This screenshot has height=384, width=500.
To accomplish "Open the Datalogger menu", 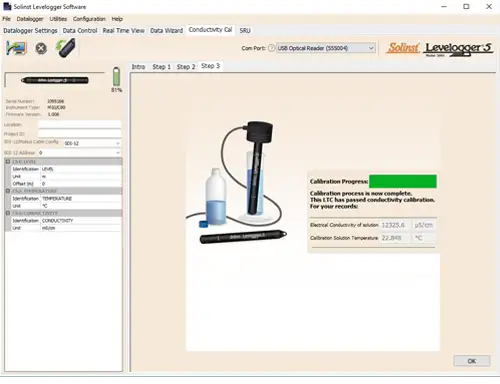I will tap(30, 19).
